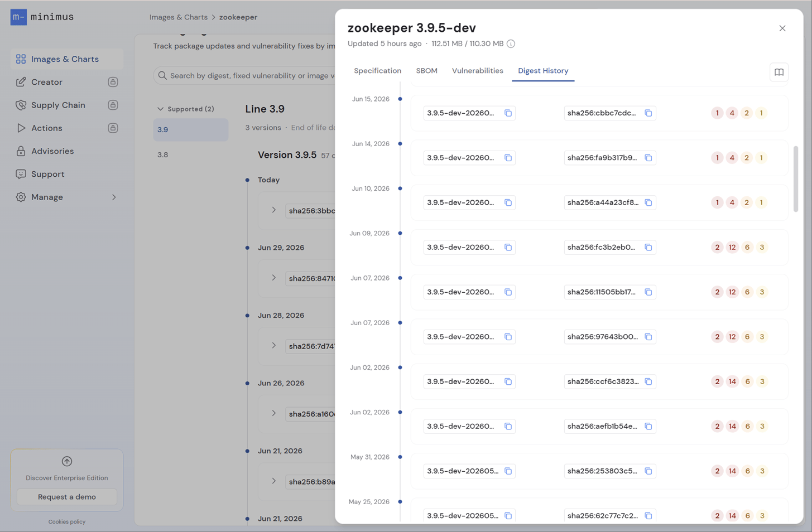Open Actions in sidebar
Screen dimensions: 812x532
pos(66,128)
